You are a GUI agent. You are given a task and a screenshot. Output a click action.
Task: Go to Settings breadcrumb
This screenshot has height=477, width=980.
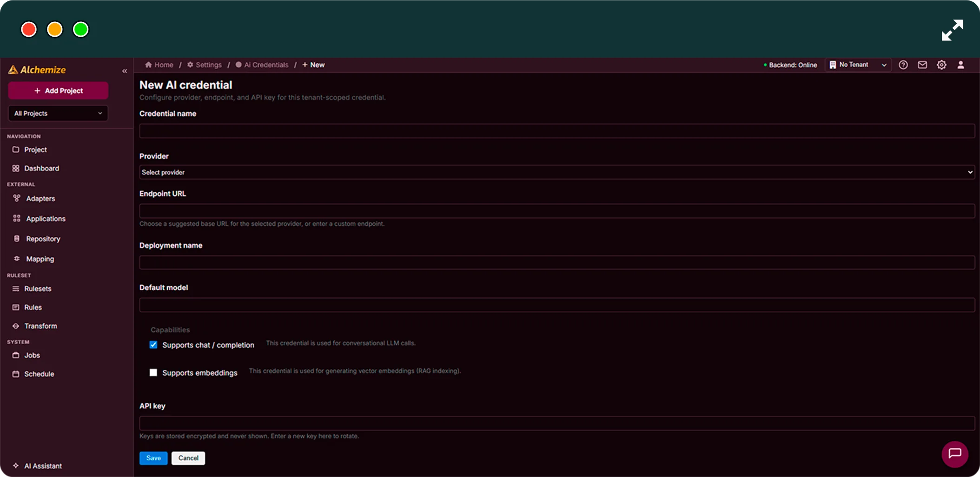(205, 65)
